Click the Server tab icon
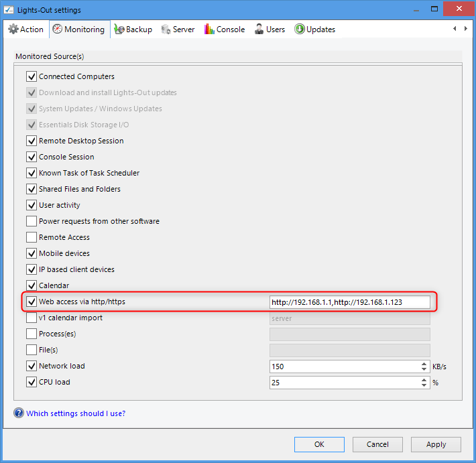476x463 pixels. pyautogui.click(x=166, y=29)
